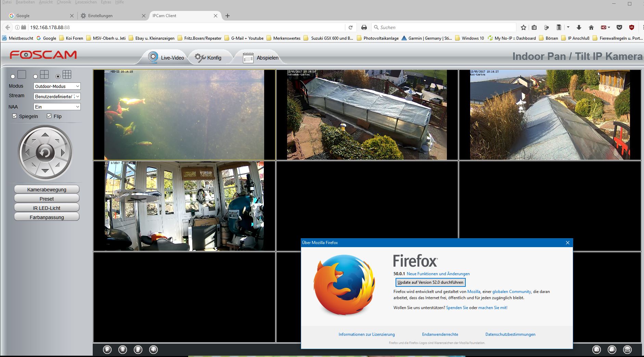Pan the camera left with the left arrow
644x357 pixels.
27,153
